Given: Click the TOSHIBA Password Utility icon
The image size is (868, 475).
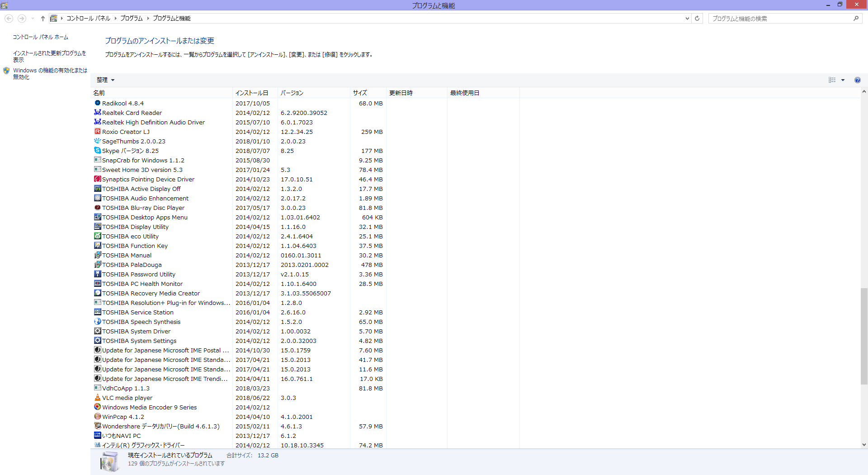Looking at the screenshot, I should click(97, 274).
